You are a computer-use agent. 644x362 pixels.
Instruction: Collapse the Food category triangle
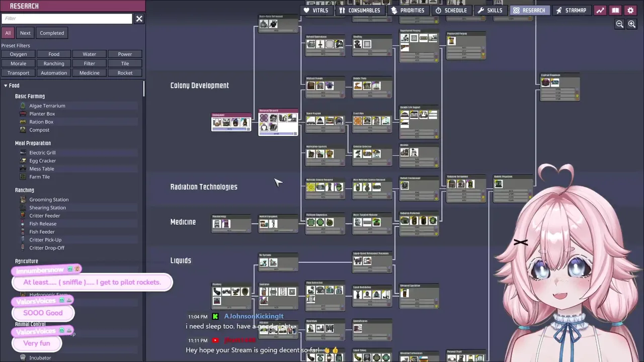(6, 85)
